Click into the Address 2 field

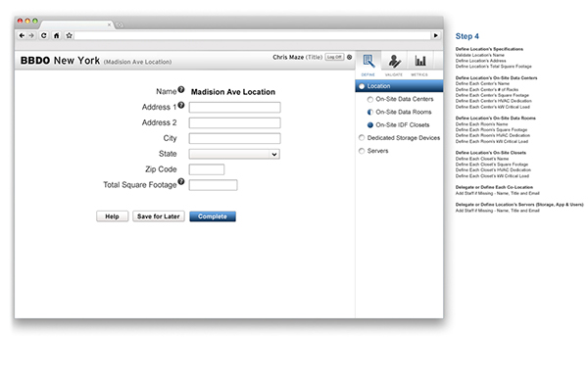point(235,123)
